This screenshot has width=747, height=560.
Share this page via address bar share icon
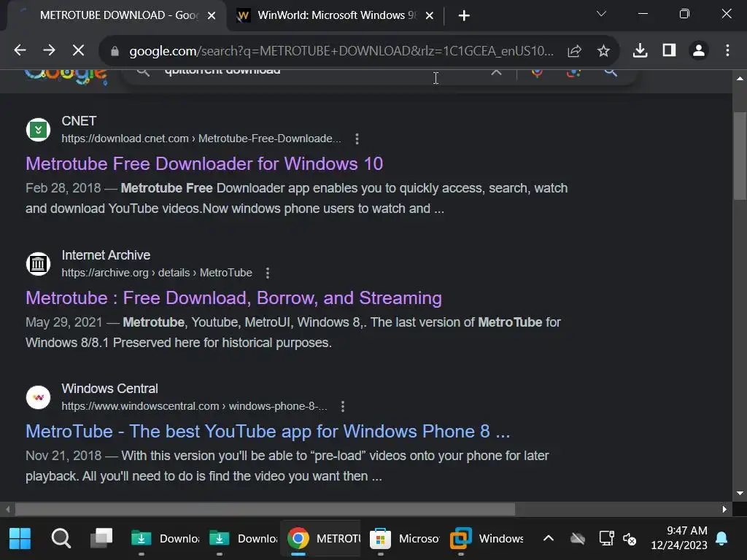click(575, 51)
